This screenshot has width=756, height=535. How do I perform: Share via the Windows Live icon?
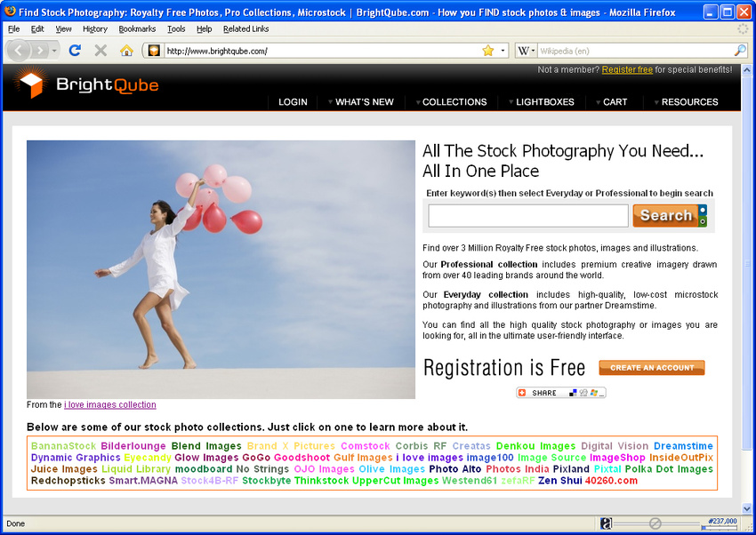[x=593, y=393]
